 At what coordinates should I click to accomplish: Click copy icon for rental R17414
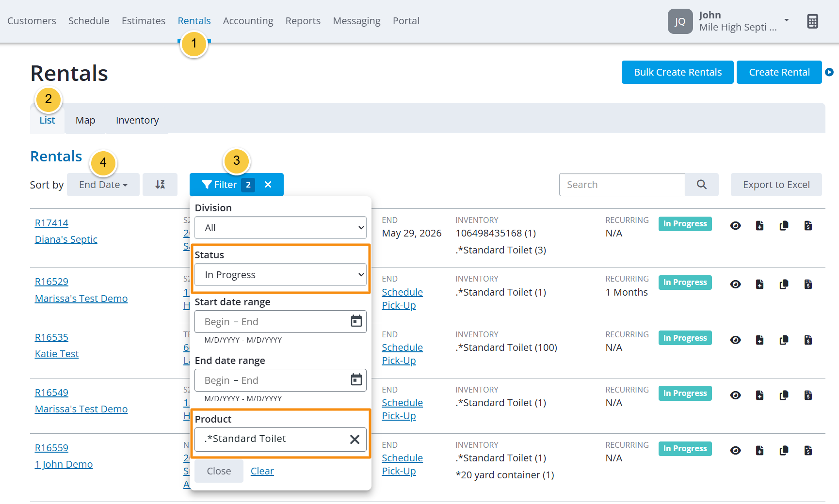pyautogui.click(x=784, y=226)
